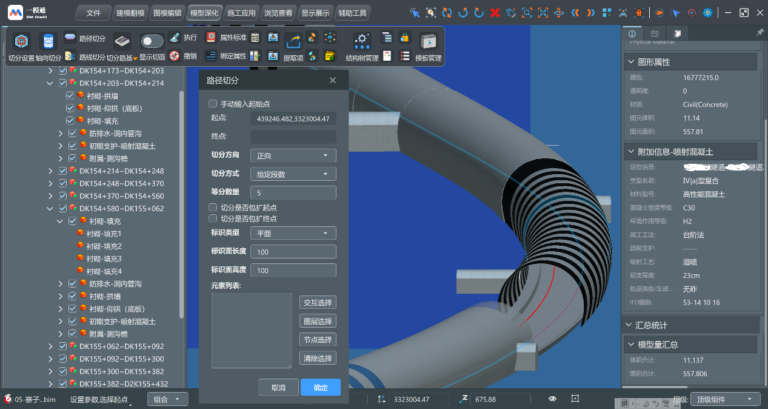
Task: Click the counterclockwise undo arrow icon
Action: [463, 13]
